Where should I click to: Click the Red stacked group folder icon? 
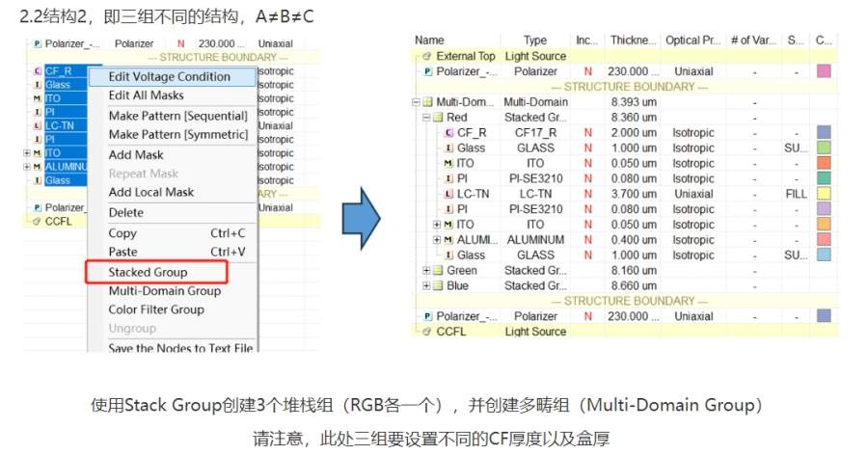click(x=439, y=118)
